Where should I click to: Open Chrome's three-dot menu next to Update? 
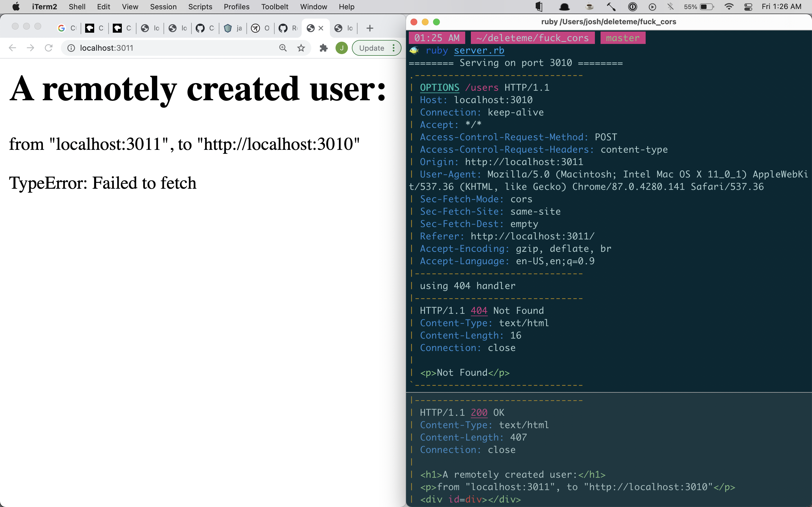click(x=394, y=48)
